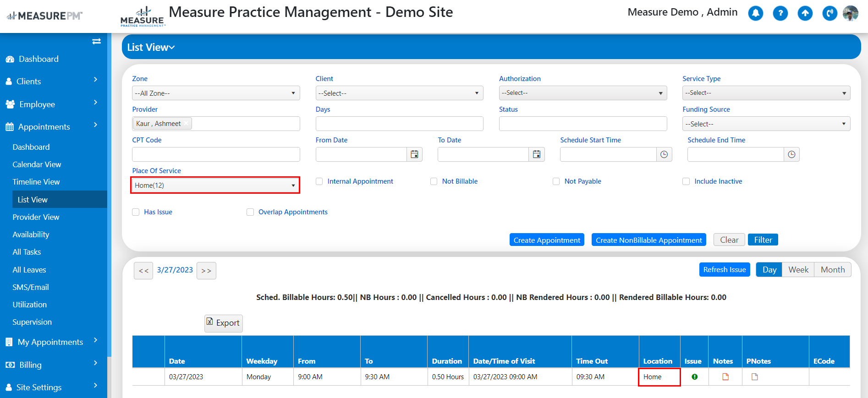Switch to Week view tab
868x398 pixels.
pyautogui.click(x=798, y=270)
